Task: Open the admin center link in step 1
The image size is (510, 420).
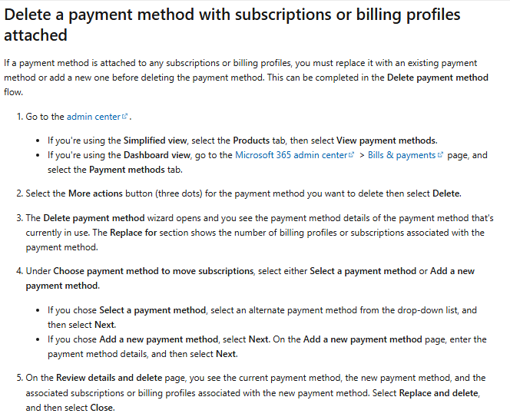Action: coord(94,117)
